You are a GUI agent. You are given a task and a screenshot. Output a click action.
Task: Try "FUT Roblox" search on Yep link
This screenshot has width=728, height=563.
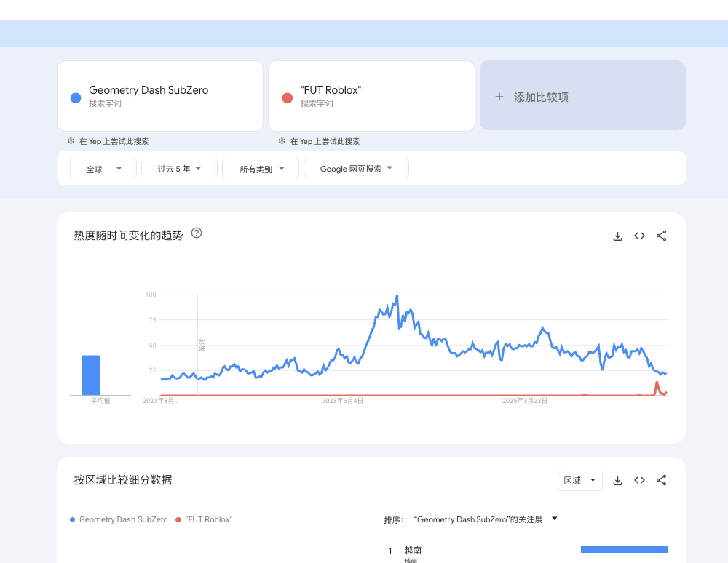click(325, 141)
